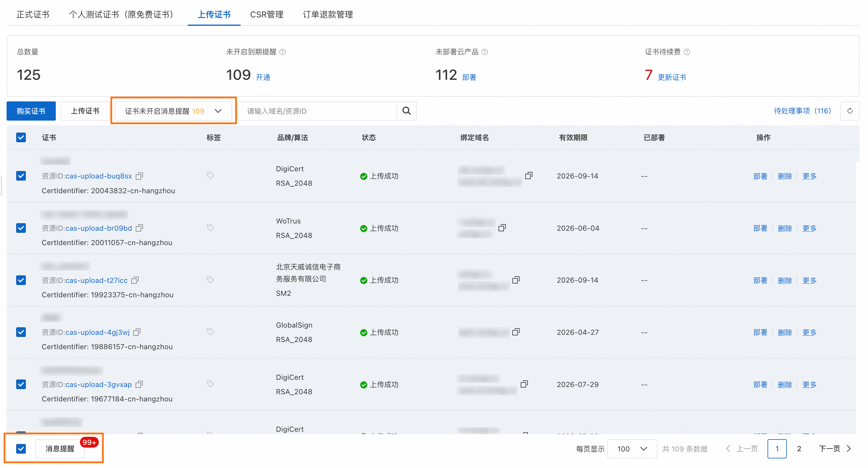Open 待处理事项 (116) link
The height and width of the screenshot is (468, 868).
tap(802, 111)
